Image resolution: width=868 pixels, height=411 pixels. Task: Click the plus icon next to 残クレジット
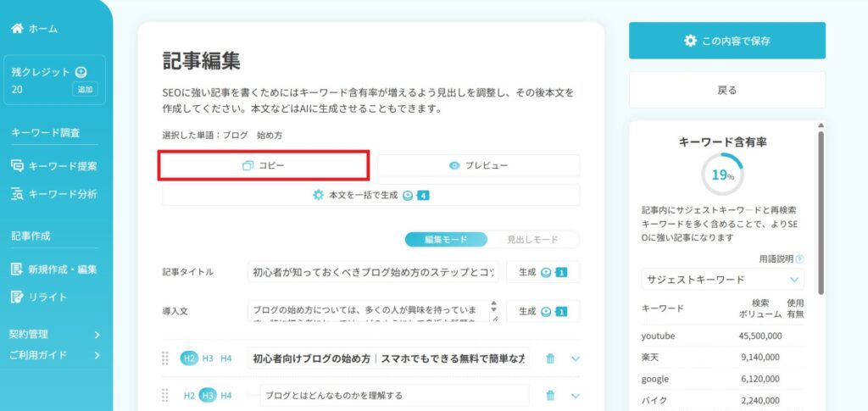81,72
